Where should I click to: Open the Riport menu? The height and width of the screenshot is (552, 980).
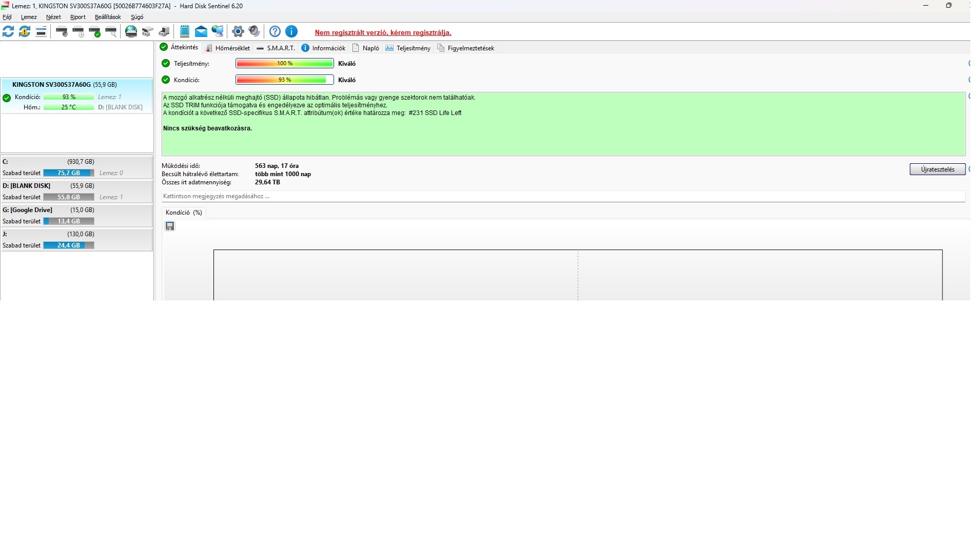[78, 17]
